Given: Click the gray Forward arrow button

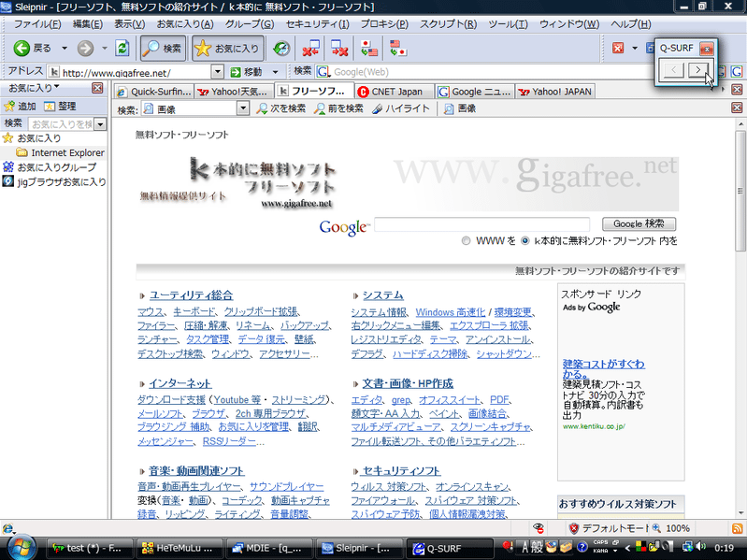Looking at the screenshot, I should [85, 48].
